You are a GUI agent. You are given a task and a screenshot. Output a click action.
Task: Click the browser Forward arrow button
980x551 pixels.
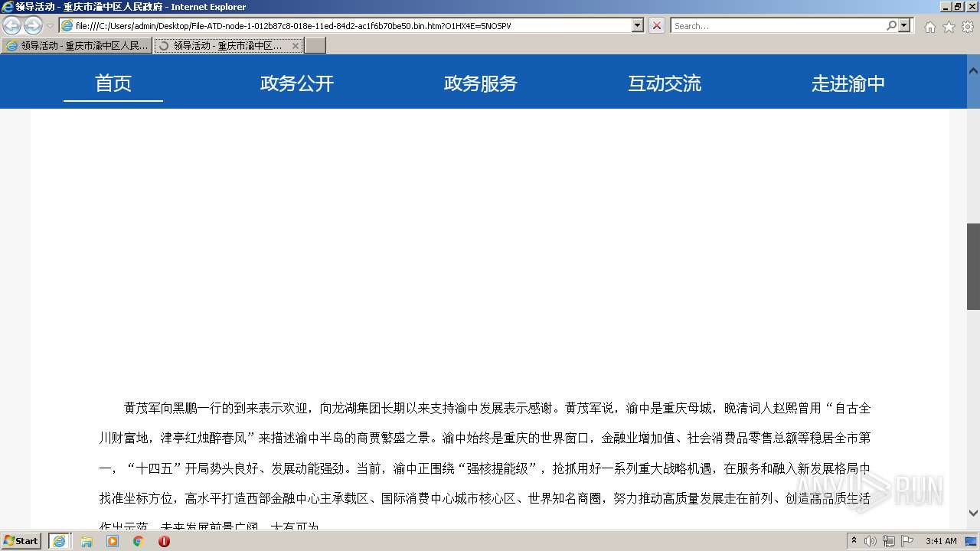tap(33, 26)
